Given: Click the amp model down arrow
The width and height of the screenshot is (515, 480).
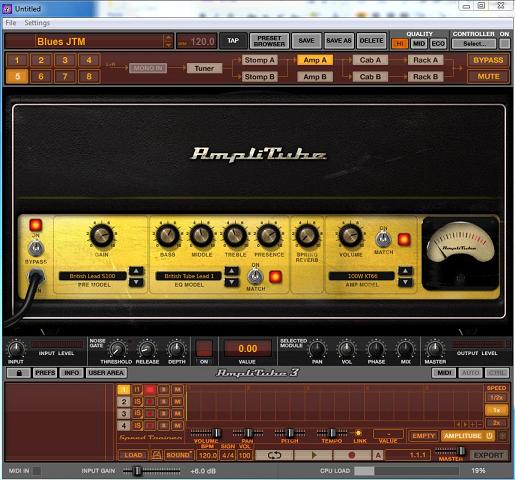Looking at the screenshot, I should pos(405,282).
